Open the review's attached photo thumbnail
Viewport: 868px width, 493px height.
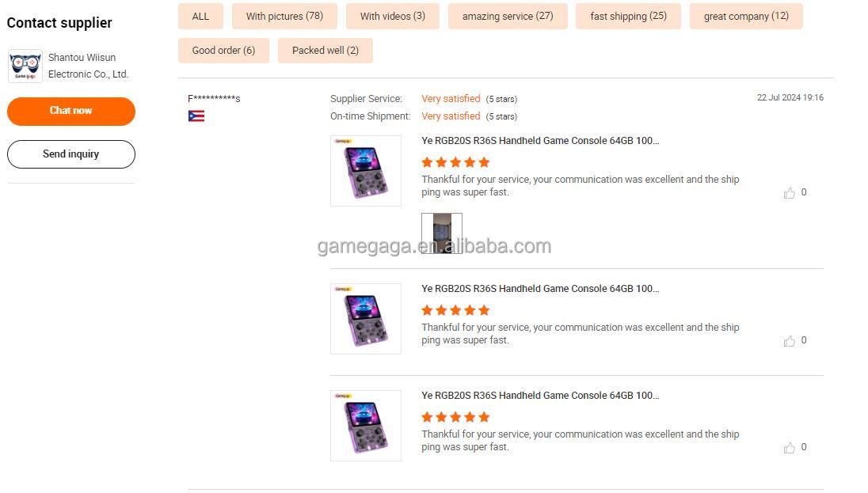click(x=442, y=233)
